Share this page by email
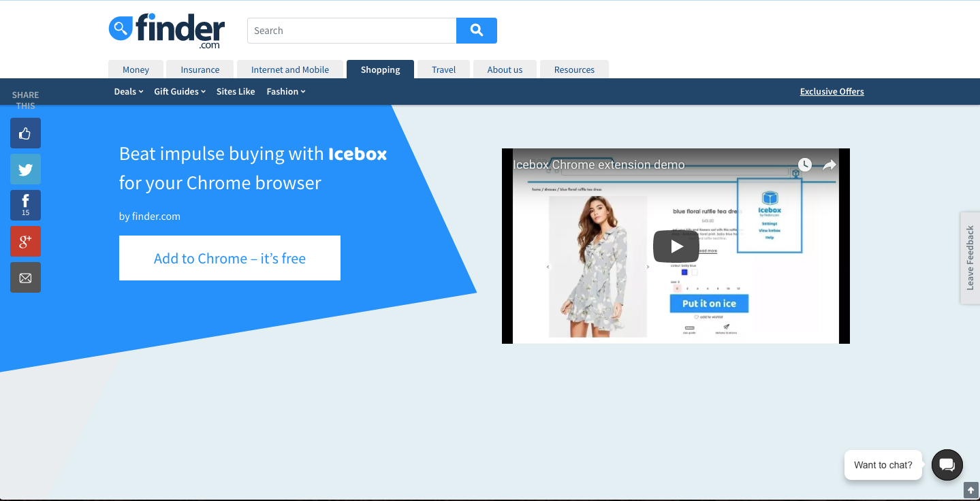This screenshot has width=980, height=501. pyautogui.click(x=25, y=278)
